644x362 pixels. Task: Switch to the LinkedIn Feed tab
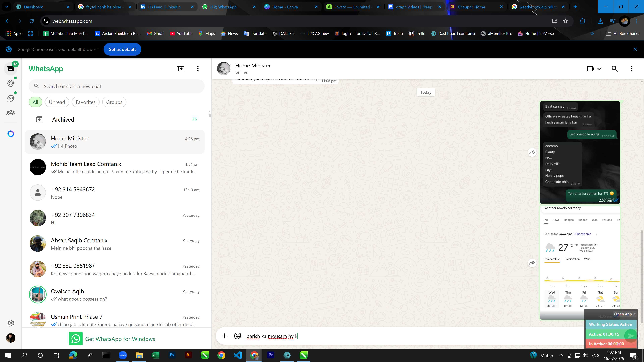click(x=167, y=7)
